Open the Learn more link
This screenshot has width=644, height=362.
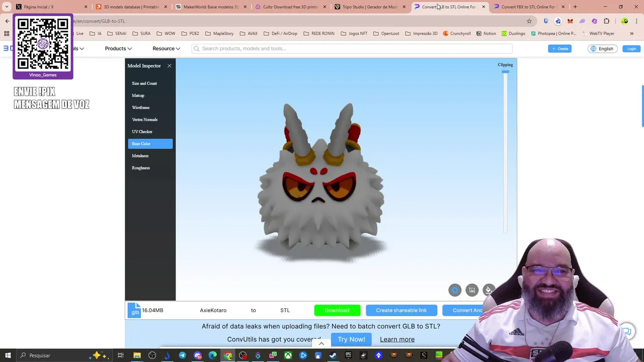click(x=397, y=339)
